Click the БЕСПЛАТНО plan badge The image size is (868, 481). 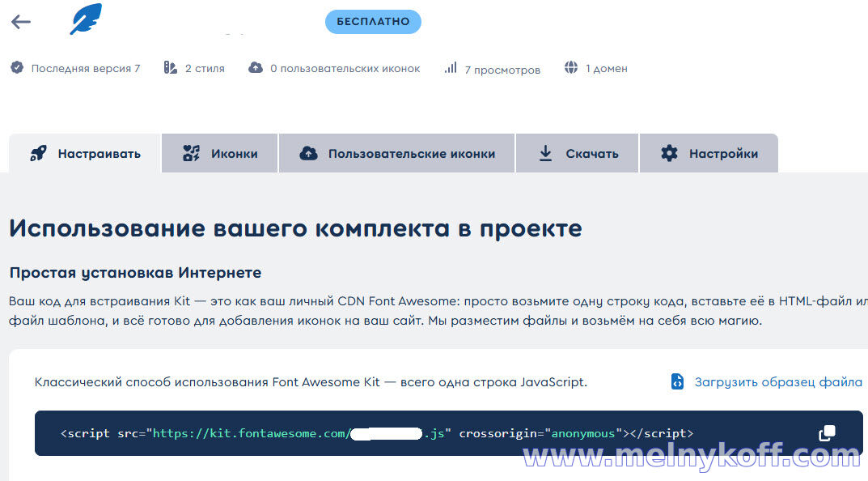[373, 22]
